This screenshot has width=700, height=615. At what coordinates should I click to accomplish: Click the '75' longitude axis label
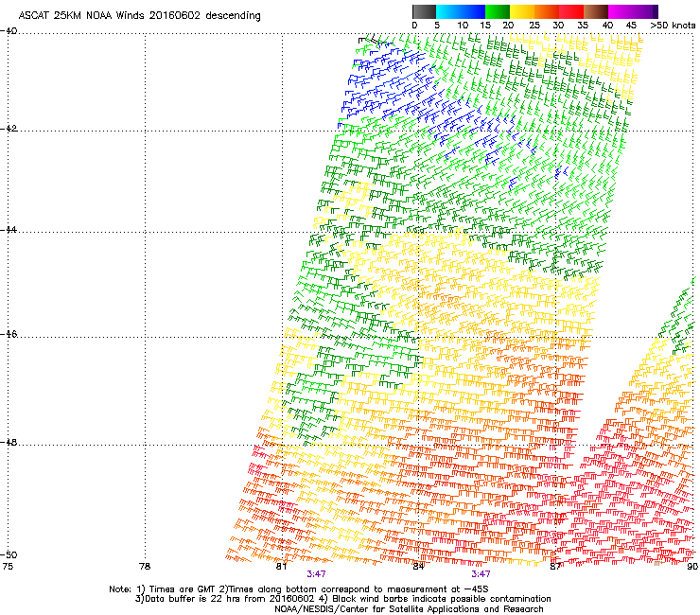tap(8, 567)
